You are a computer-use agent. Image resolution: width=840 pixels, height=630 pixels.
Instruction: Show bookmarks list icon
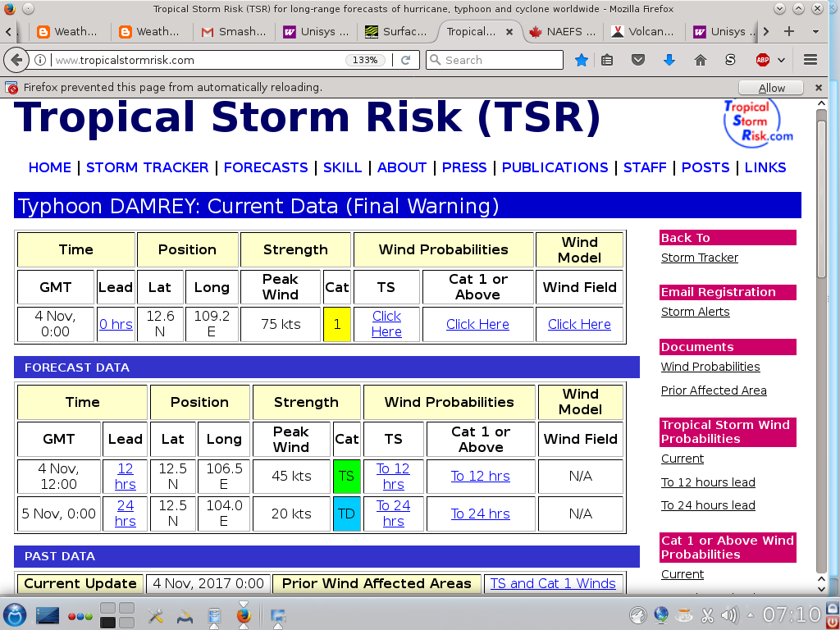pyautogui.click(x=607, y=60)
